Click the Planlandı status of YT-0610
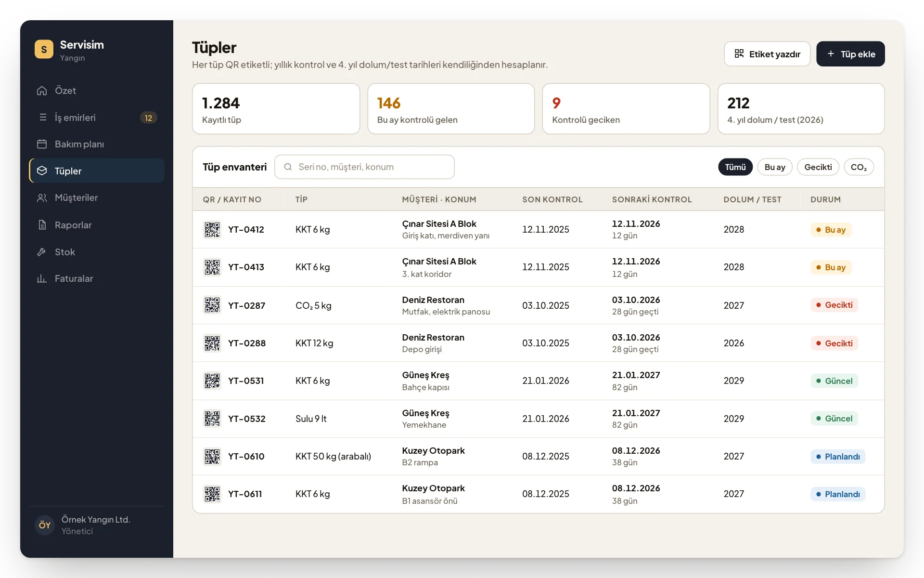 838,457
